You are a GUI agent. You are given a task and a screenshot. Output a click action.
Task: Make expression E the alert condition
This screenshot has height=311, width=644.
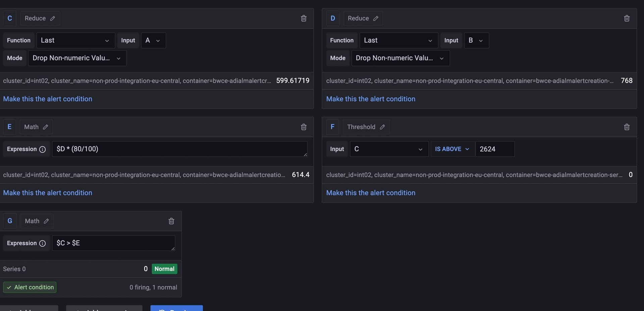(48, 193)
